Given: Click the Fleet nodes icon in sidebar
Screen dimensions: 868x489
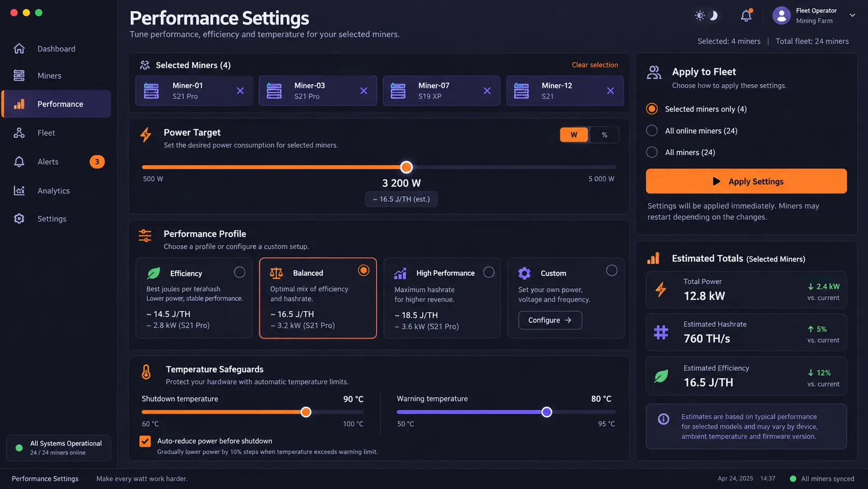Looking at the screenshot, I should (19, 133).
